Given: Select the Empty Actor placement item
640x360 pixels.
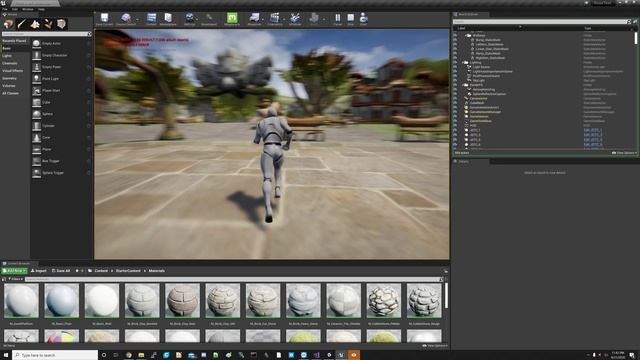Looking at the screenshot, I should point(61,43).
